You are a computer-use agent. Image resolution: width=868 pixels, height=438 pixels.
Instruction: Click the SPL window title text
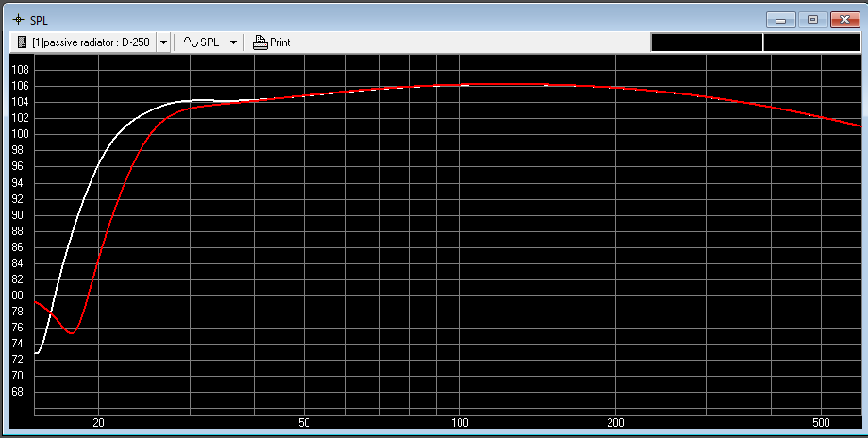pos(39,21)
